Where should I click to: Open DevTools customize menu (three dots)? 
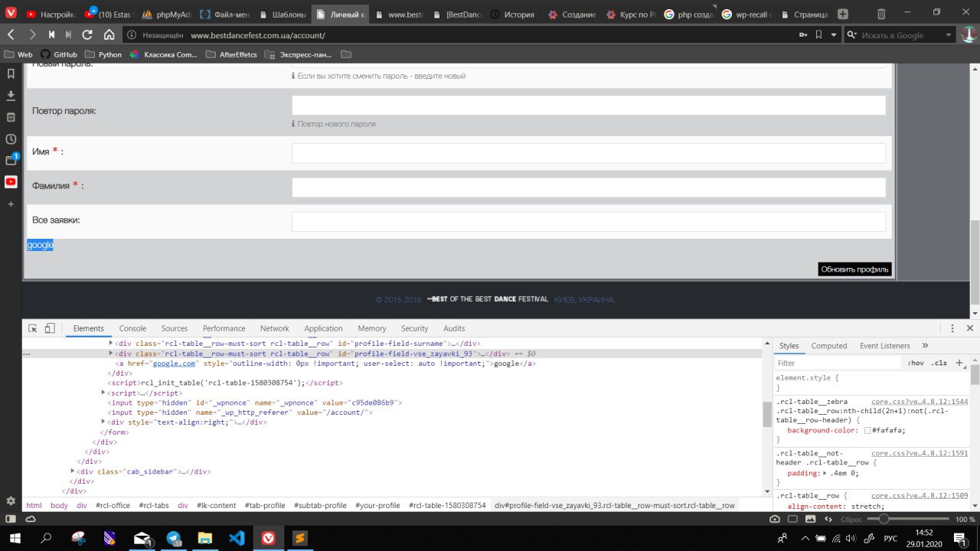click(952, 328)
